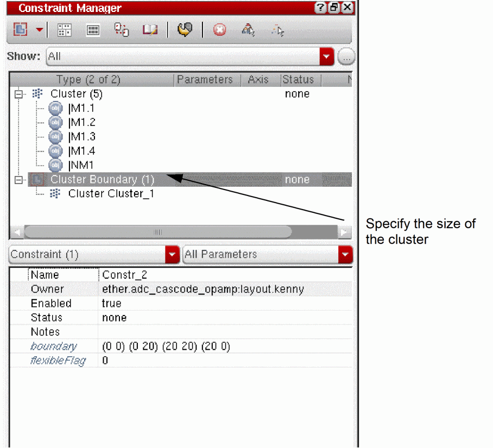Click the grid-pattern toolbar icon
Image resolution: width=493 pixels, height=448 pixels.
click(65, 30)
